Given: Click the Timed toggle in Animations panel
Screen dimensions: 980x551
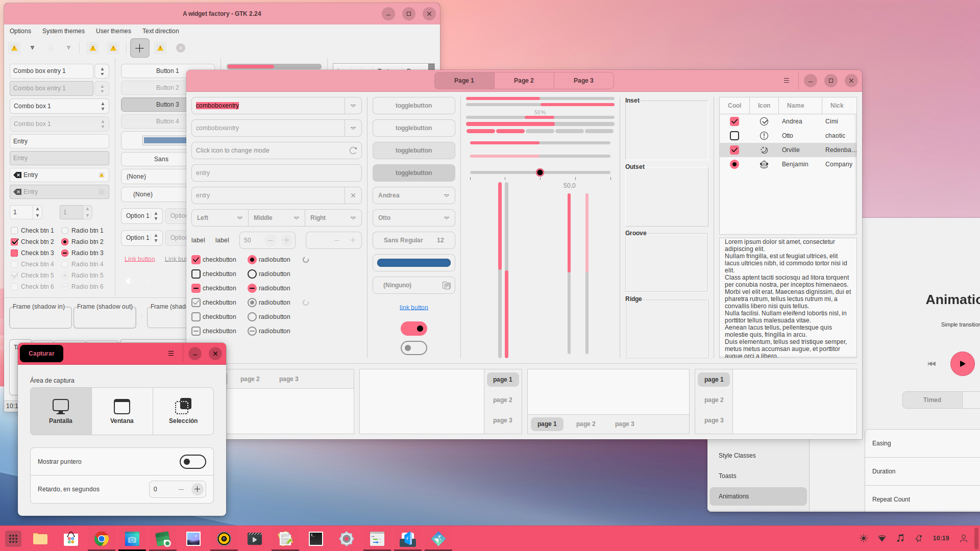Looking at the screenshot, I should click(932, 400).
